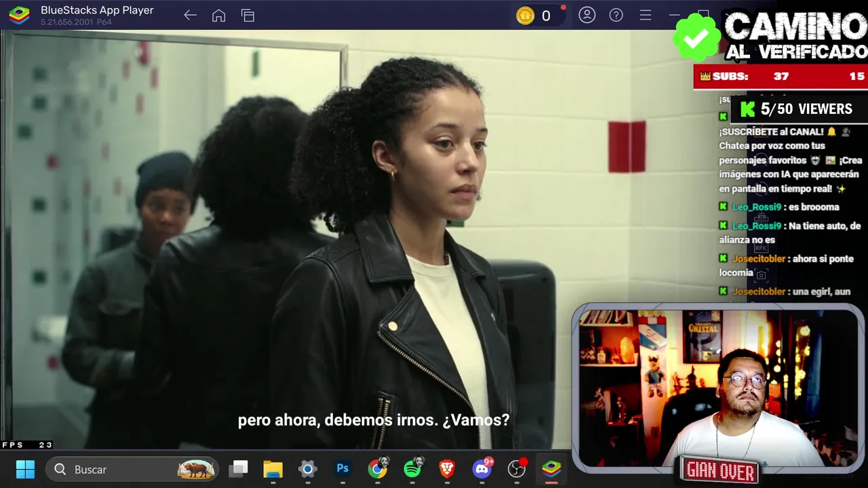Screen dimensions: 868x488
Task: Open Discord from the taskbar
Action: (x=482, y=469)
